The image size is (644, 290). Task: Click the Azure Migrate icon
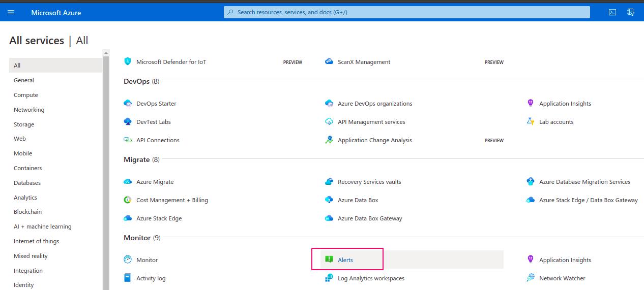pos(128,181)
